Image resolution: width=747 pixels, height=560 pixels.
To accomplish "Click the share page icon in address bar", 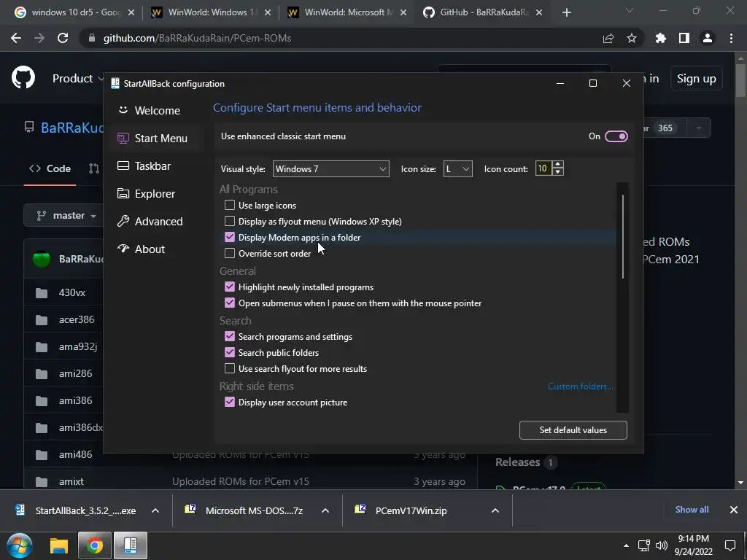I will coord(608,38).
